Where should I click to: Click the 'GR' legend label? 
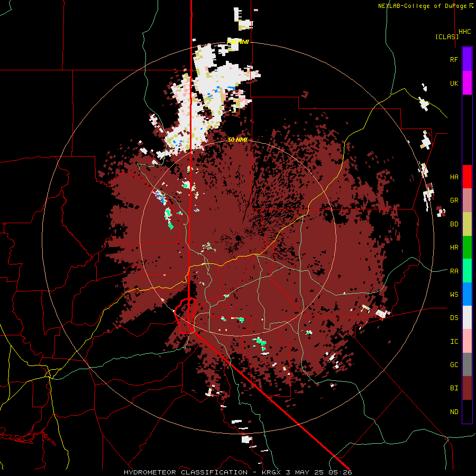tap(454, 200)
